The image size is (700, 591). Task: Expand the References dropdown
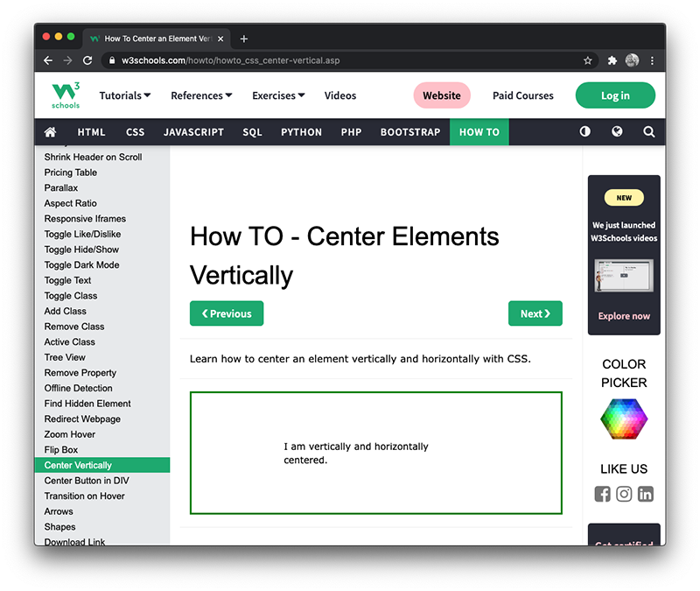200,95
